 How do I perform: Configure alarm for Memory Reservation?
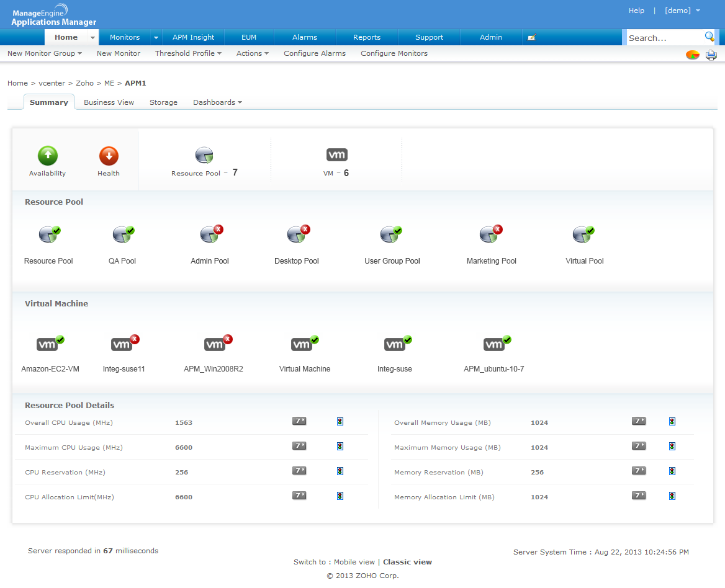[x=672, y=471]
